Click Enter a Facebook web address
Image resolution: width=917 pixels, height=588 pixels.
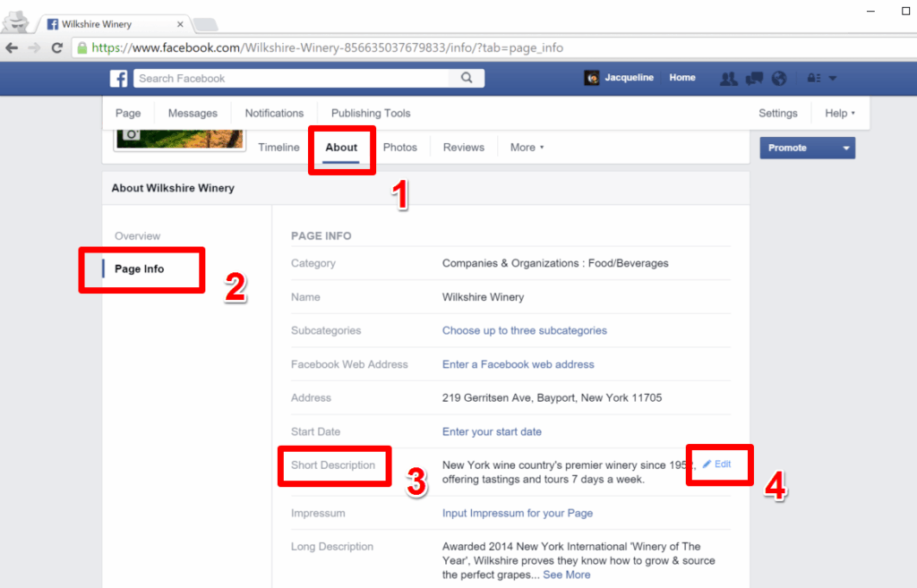click(518, 365)
